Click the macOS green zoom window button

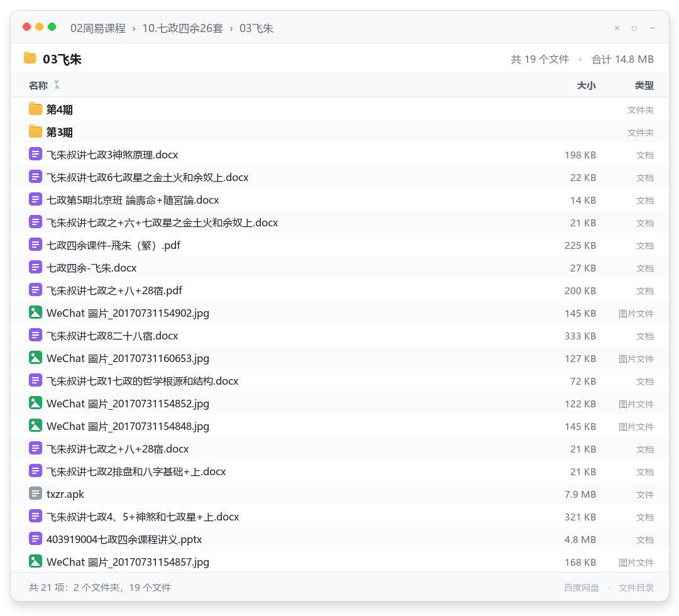tap(52, 27)
